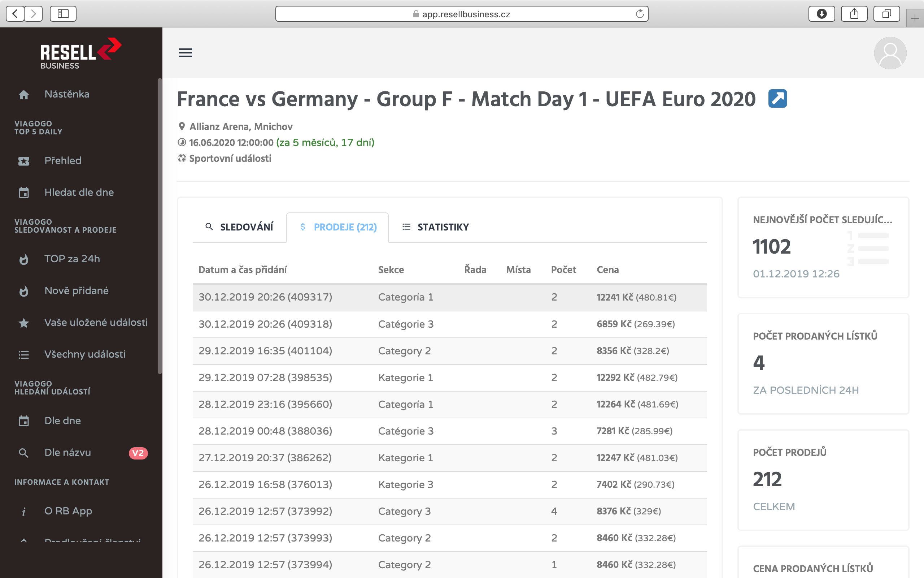Reload the page with refresh icon
The height and width of the screenshot is (578, 924).
(x=640, y=14)
